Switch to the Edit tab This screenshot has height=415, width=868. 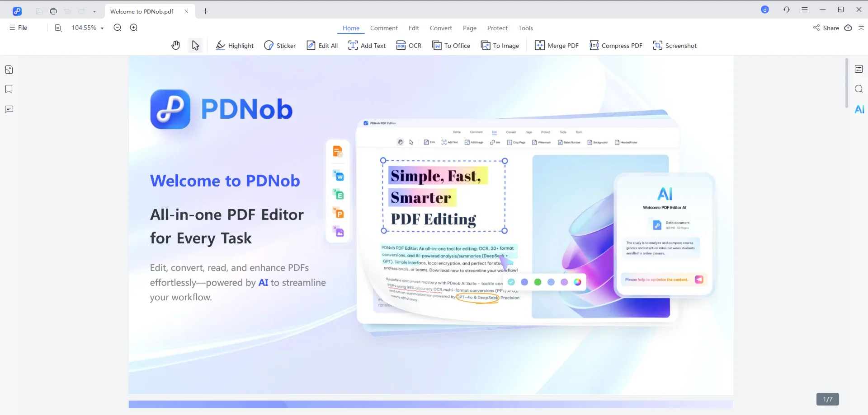point(414,28)
